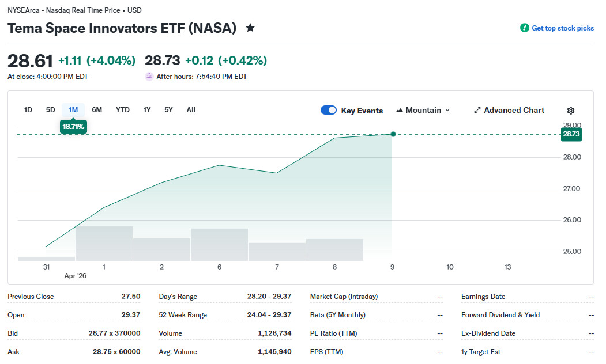
Task: Select the All time range
Action: click(x=191, y=109)
